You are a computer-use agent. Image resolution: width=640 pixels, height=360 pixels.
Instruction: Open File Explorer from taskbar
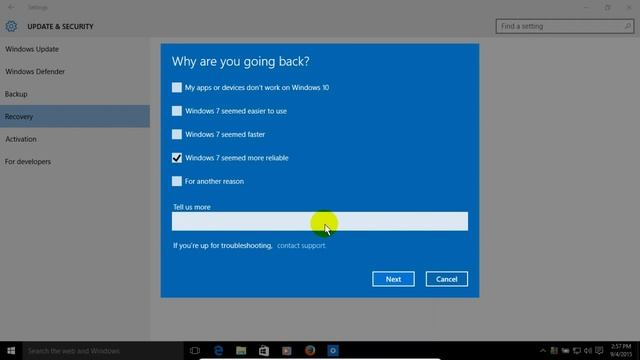(241, 351)
